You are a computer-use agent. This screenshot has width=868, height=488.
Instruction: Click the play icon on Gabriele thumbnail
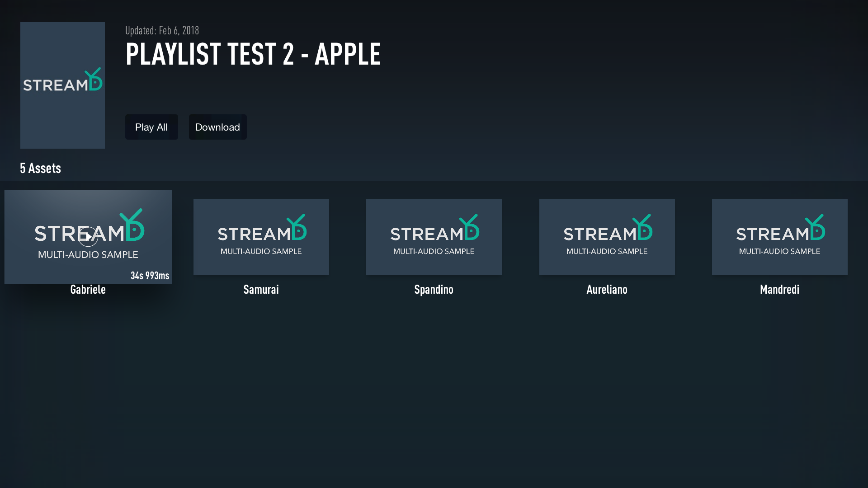click(88, 236)
